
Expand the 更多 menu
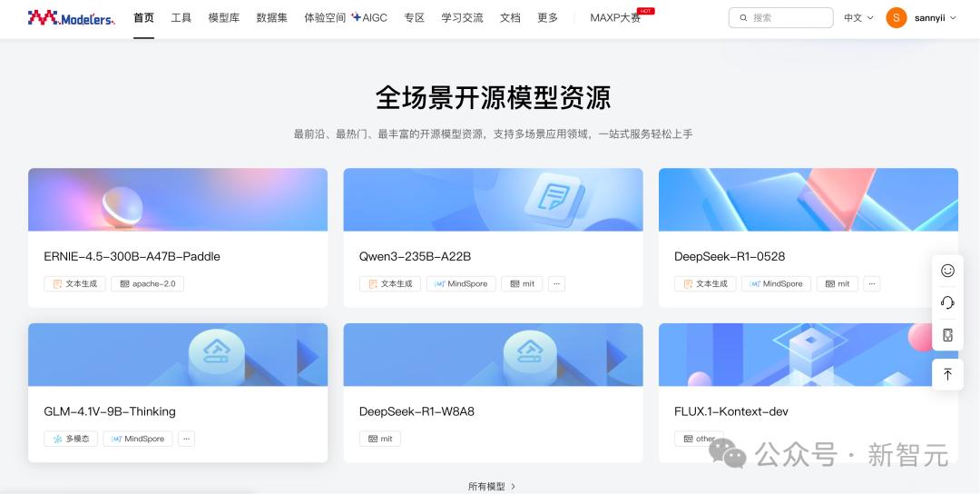(x=547, y=18)
